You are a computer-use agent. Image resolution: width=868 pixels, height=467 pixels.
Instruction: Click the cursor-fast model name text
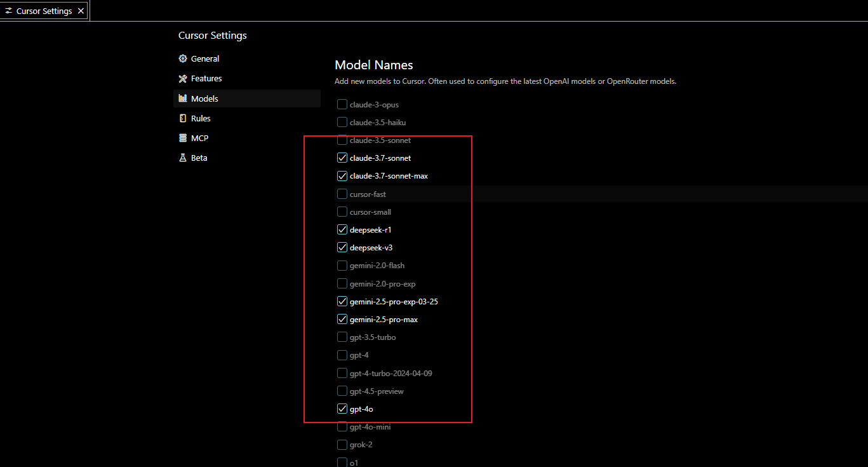click(x=368, y=194)
